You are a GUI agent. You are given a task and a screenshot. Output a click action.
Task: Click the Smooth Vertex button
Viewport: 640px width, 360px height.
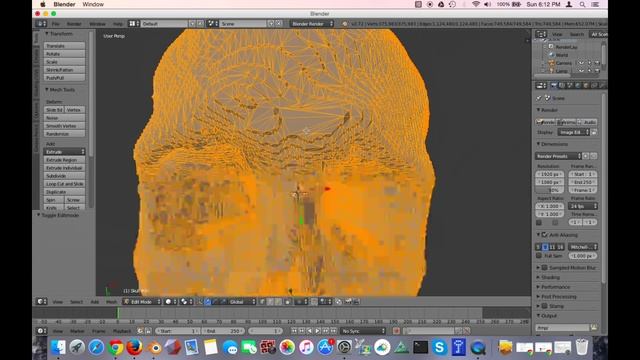tap(64, 126)
